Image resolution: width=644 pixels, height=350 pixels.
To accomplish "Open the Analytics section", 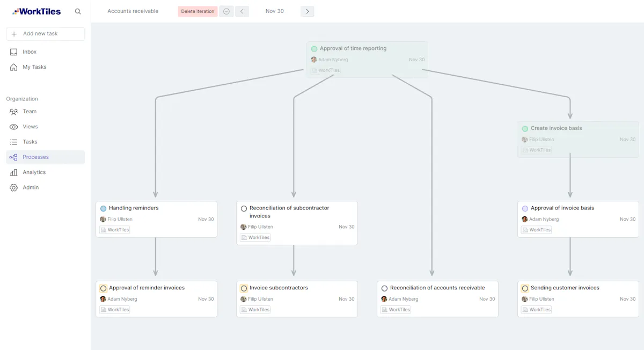I will point(45,172).
